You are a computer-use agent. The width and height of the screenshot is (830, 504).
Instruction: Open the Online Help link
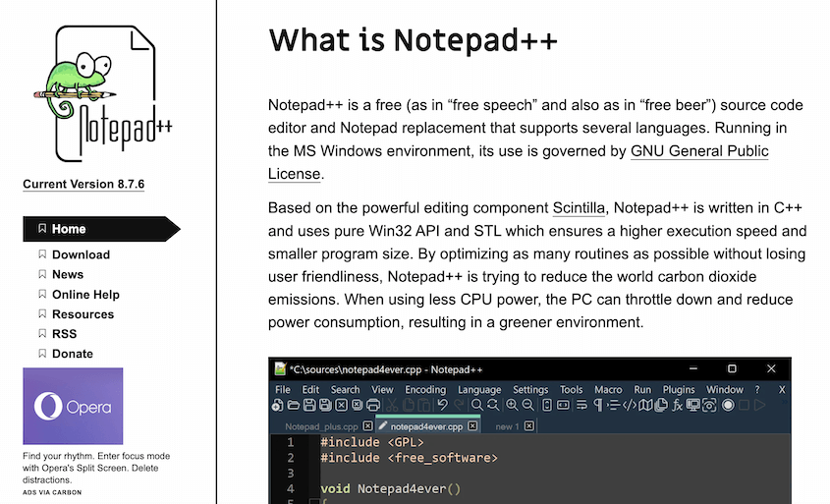tap(85, 295)
